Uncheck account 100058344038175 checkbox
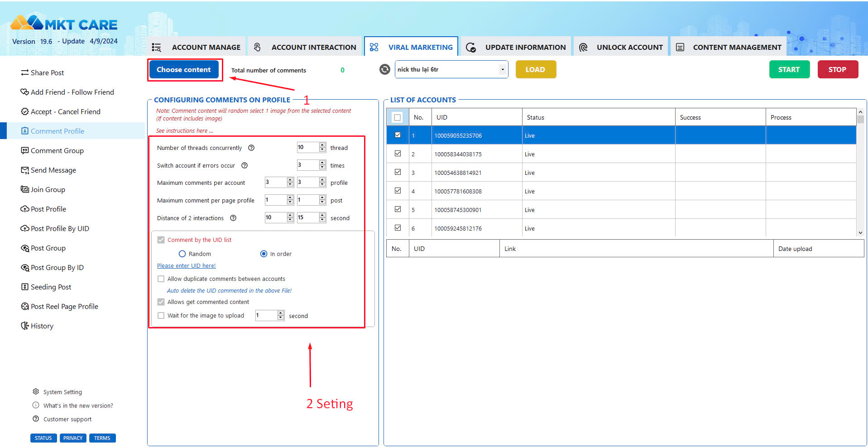This screenshot has height=448, width=868. (398, 154)
